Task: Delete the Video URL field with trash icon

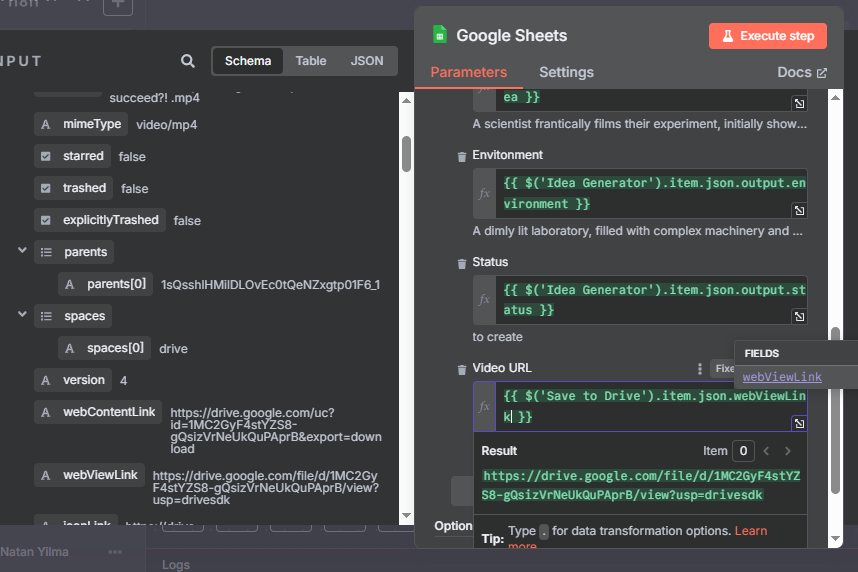Action: pos(462,369)
